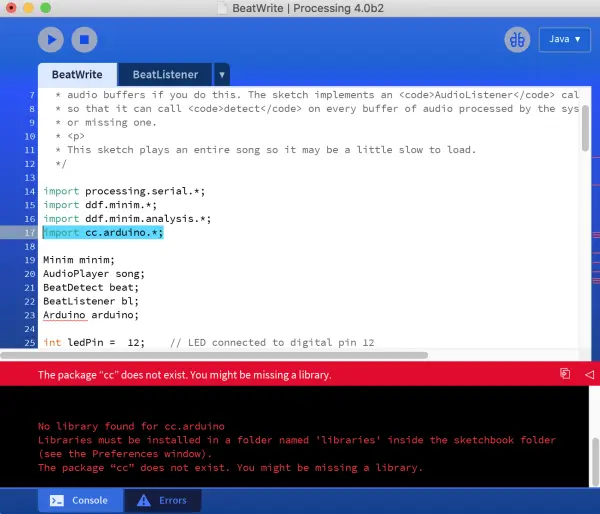The image size is (600, 514).
Task: Run the sketch with the play button
Action: click(x=51, y=39)
